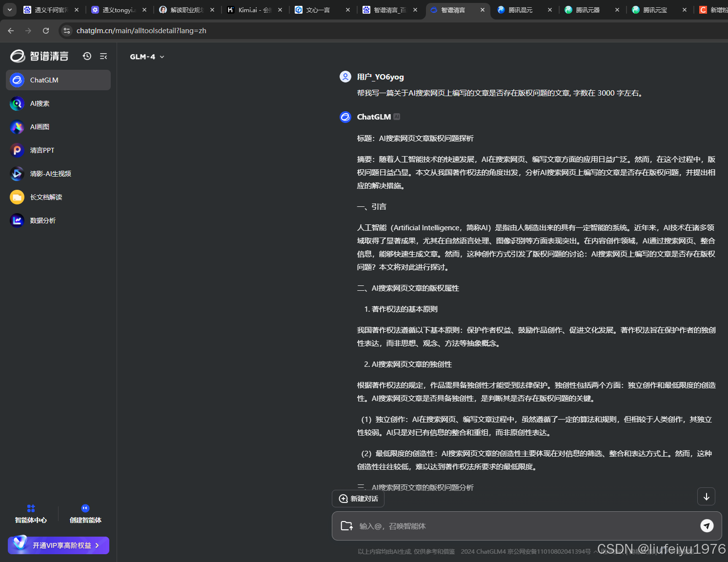Open 清影-AI生视频 tool
Viewport: 728px width, 562px height.
58,174
